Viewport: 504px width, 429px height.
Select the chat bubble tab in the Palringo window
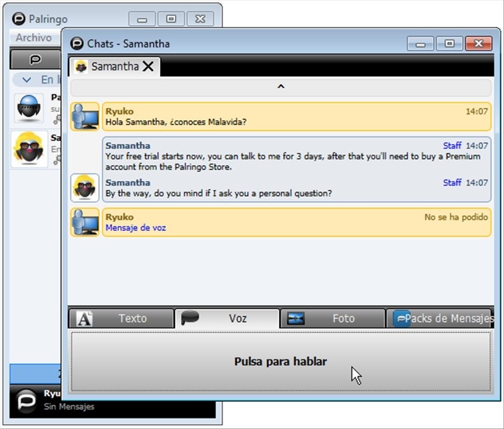tap(35, 59)
